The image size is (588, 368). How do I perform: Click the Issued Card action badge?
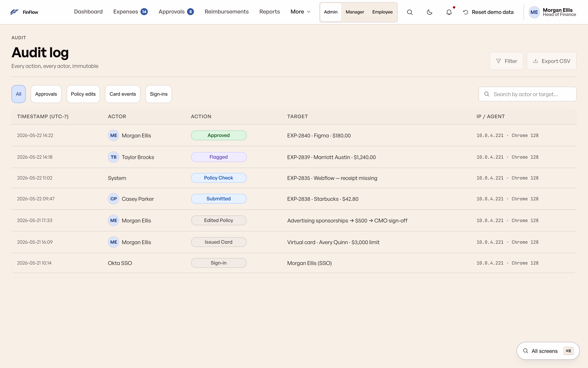pos(219,242)
